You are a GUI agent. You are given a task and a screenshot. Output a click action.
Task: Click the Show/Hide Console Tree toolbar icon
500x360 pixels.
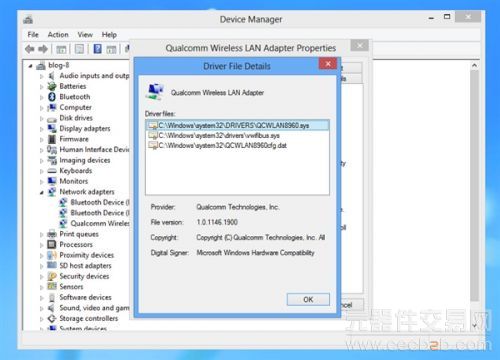coord(61,49)
